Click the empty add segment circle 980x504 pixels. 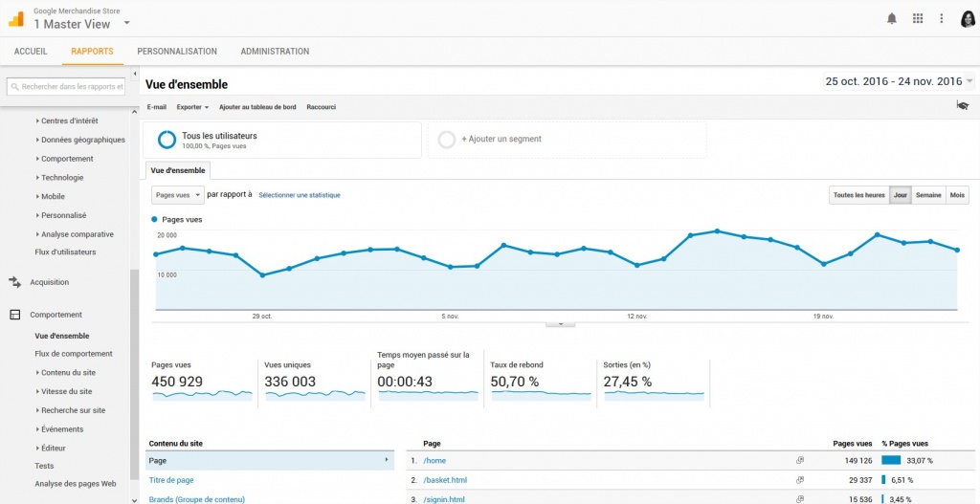tap(447, 140)
